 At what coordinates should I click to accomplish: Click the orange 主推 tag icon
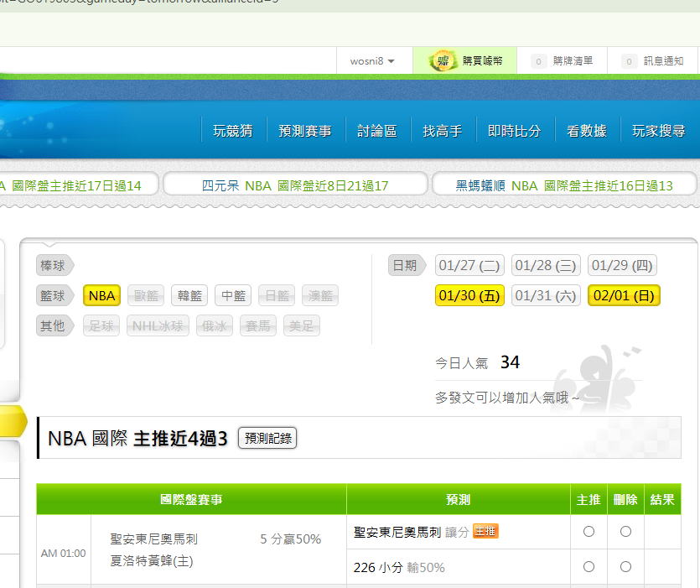point(486,531)
